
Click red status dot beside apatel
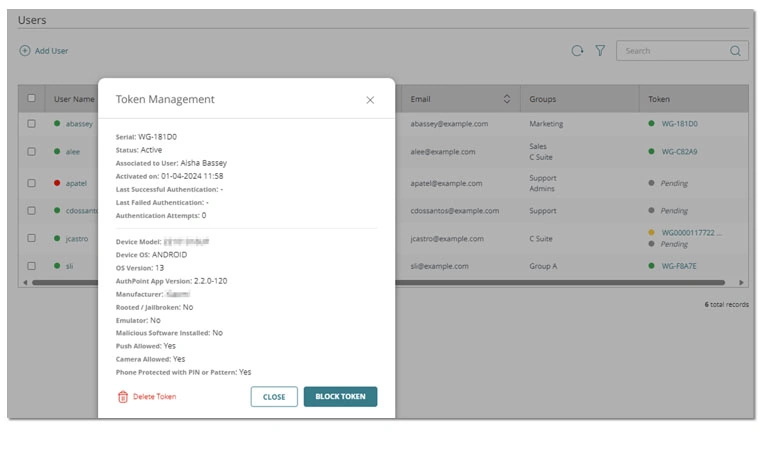(57, 183)
